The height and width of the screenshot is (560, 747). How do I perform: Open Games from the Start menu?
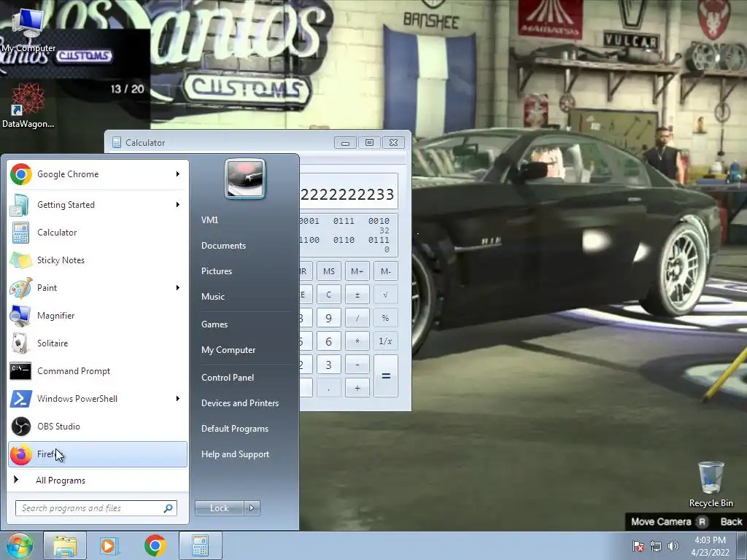pyautogui.click(x=214, y=324)
